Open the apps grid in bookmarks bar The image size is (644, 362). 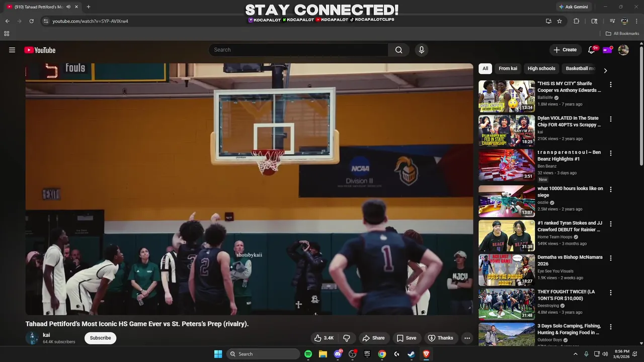(x=7, y=34)
